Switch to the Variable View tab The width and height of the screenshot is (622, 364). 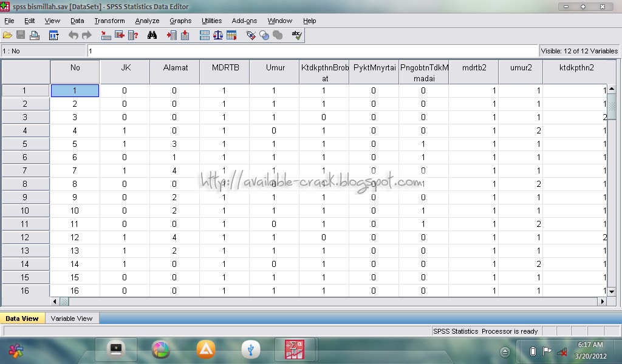click(x=72, y=318)
